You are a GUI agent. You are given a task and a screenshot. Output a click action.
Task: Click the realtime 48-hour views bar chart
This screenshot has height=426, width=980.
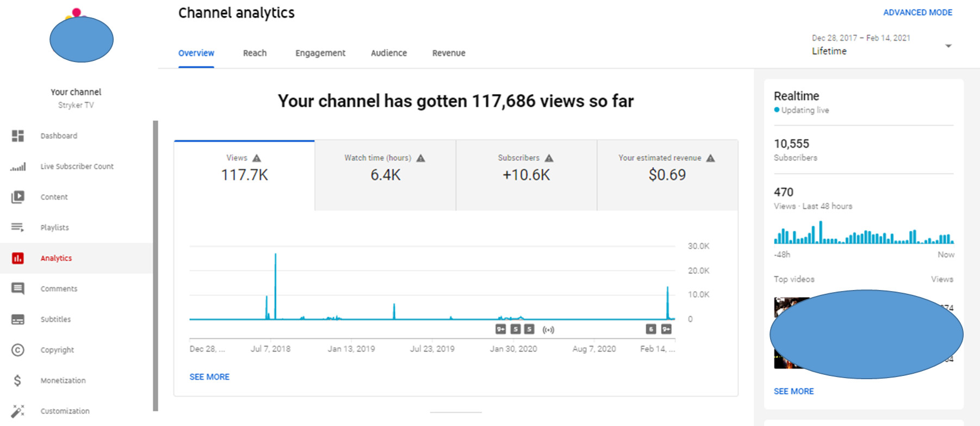point(864,232)
